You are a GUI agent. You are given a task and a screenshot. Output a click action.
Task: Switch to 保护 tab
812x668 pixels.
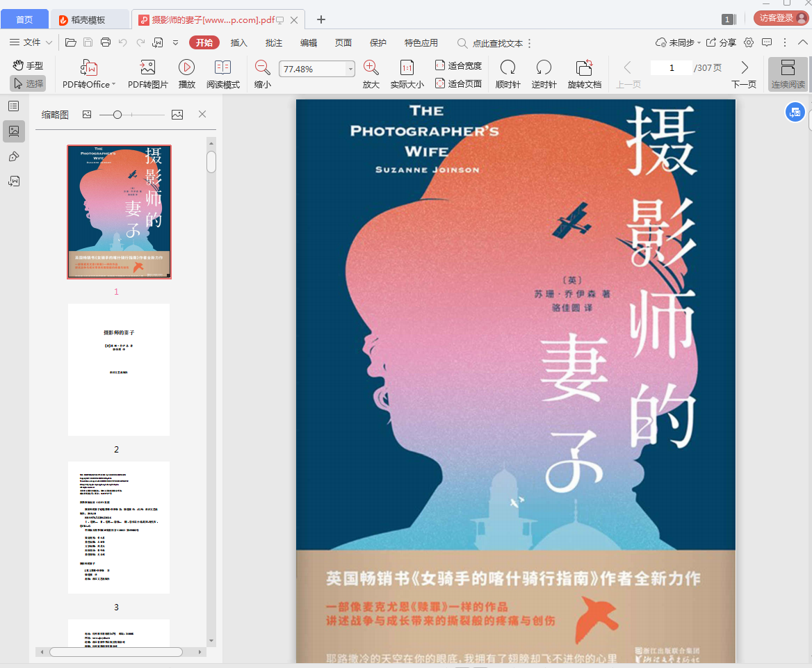point(378,42)
